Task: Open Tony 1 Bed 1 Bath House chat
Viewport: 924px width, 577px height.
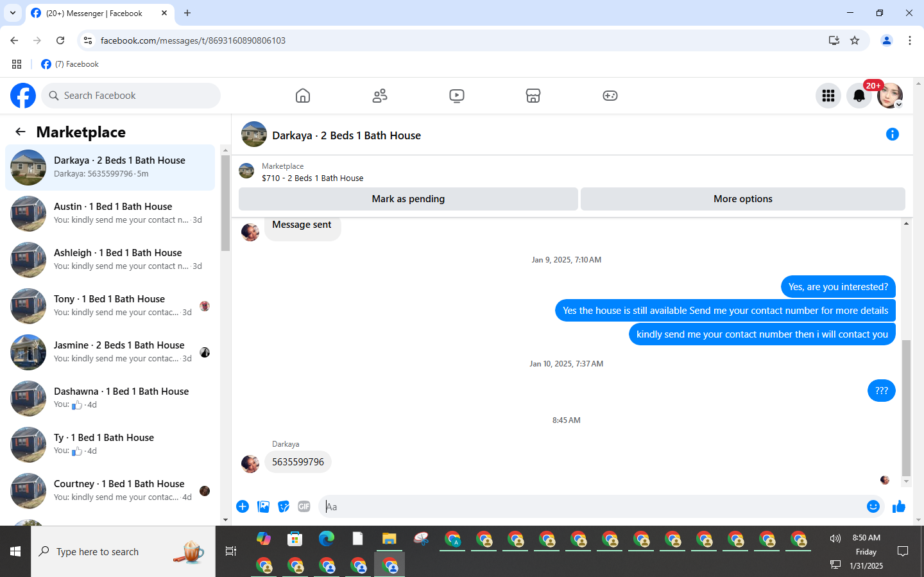Action: 110,306
